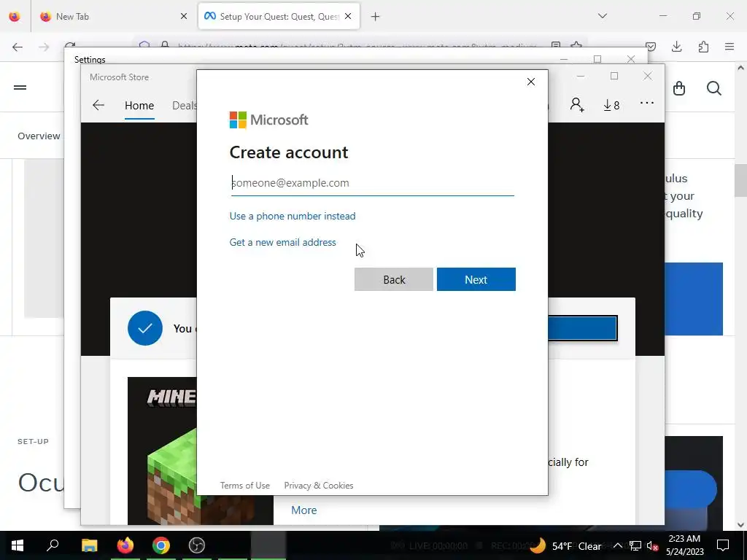Open Microsoft Store downloads showing 8

[x=611, y=105]
